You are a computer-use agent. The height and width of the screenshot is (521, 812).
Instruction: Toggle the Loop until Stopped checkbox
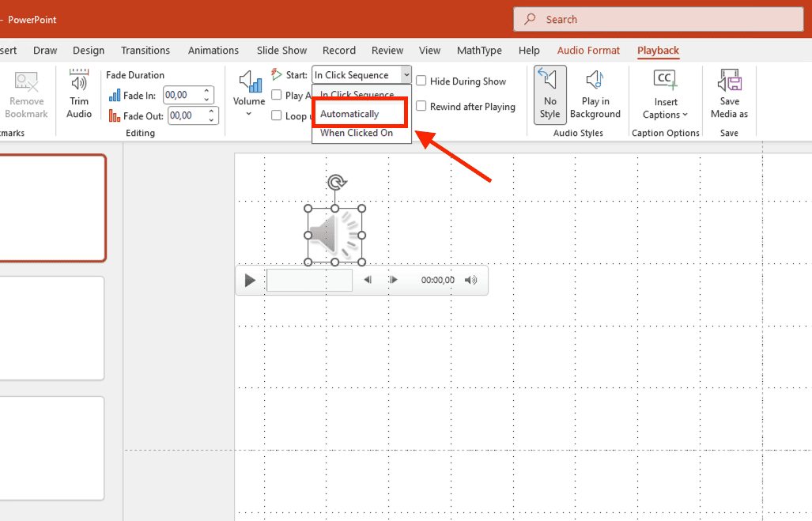tap(277, 115)
